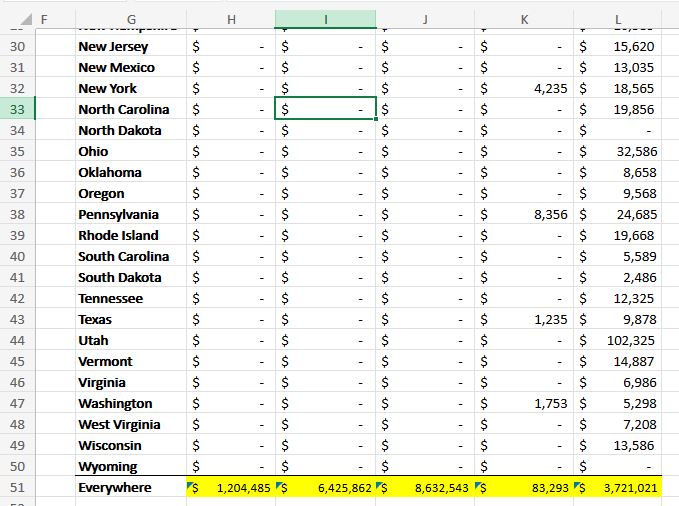Click the 'New York' cell
This screenshot has width=679, height=506.
click(x=131, y=88)
